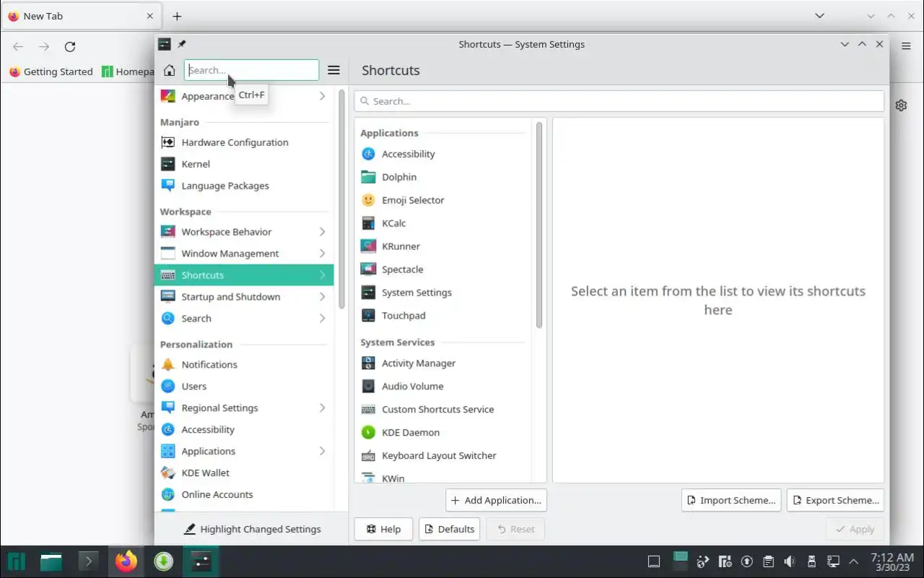Click the Import Scheme button
Viewport: 924px width, 578px height.
pos(731,500)
